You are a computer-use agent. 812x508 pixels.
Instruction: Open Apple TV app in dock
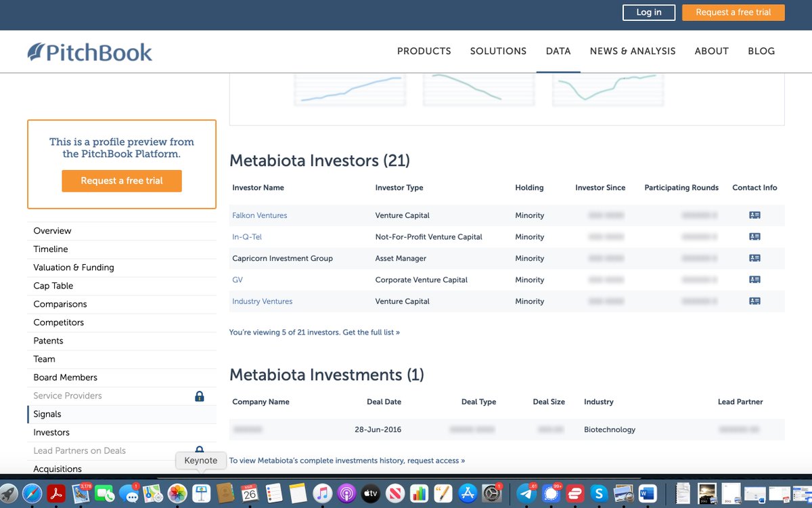click(x=371, y=493)
